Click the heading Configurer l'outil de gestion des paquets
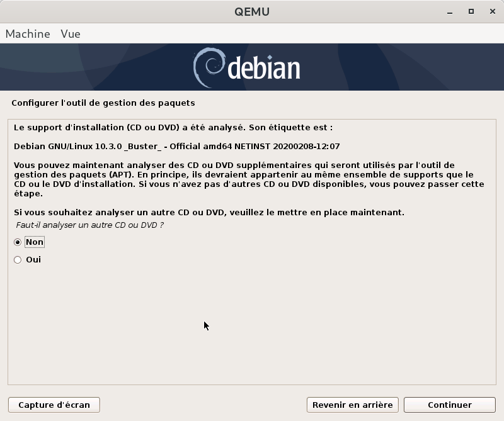Image resolution: width=504 pixels, height=421 pixels. point(103,103)
